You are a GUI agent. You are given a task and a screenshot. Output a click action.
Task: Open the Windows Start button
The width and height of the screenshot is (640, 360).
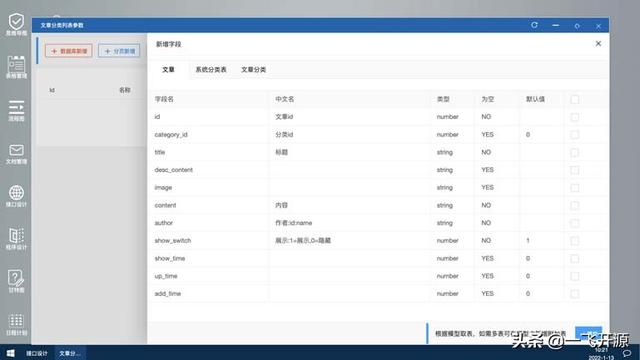pos(11,353)
